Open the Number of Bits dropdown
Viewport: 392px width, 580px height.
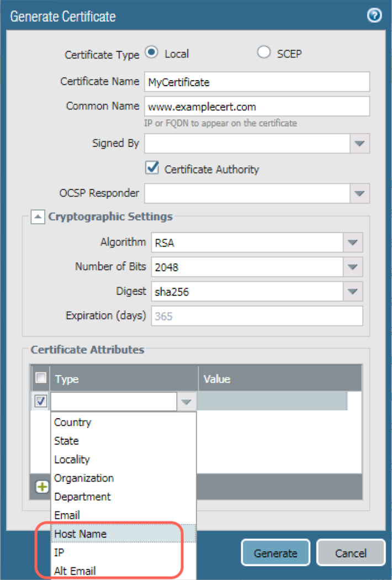(352, 267)
